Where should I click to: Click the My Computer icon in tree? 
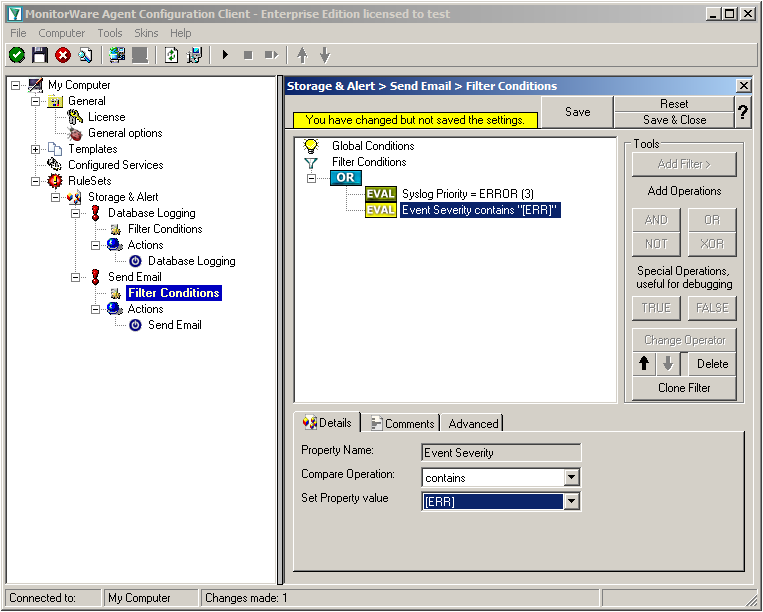tap(35, 85)
